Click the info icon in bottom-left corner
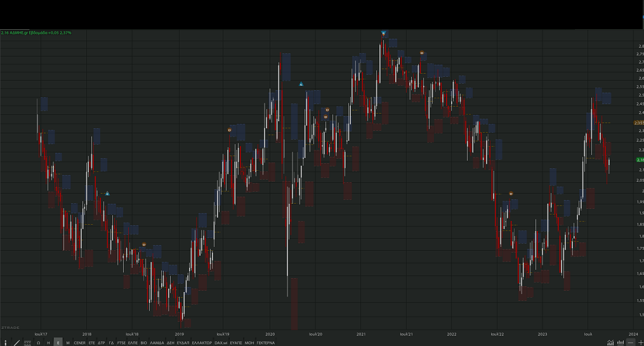Image resolution: width=644 pixels, height=346 pixels. pos(5,342)
